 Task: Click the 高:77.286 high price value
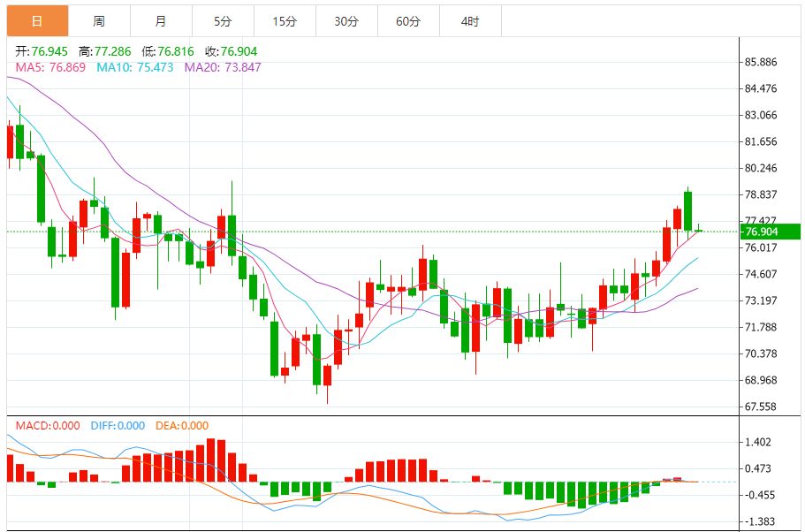click(105, 51)
